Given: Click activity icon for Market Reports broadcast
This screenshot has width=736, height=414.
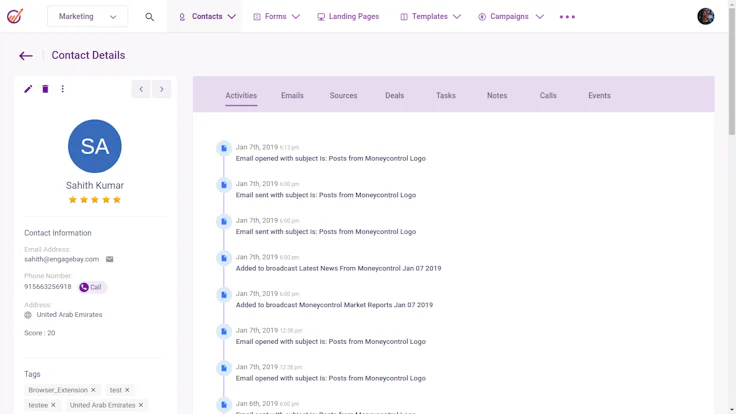Looking at the screenshot, I should pos(224,295).
